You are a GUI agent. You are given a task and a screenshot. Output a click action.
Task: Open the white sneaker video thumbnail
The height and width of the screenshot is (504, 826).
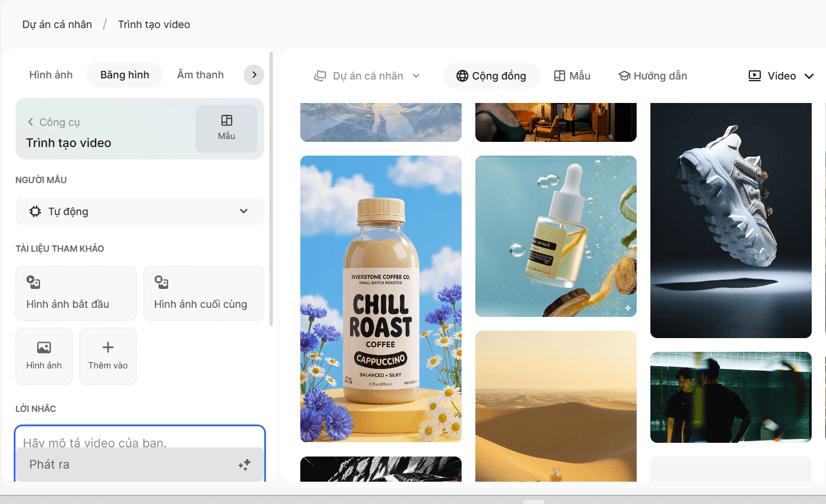(730, 220)
